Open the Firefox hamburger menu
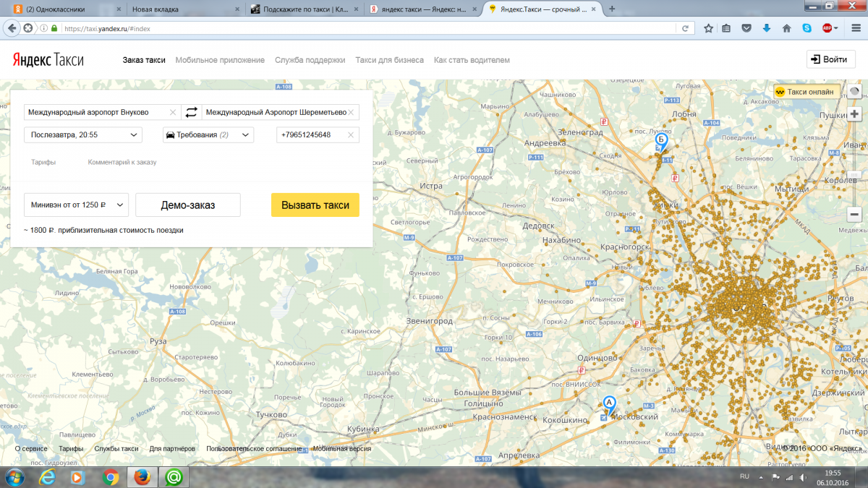 (x=854, y=28)
